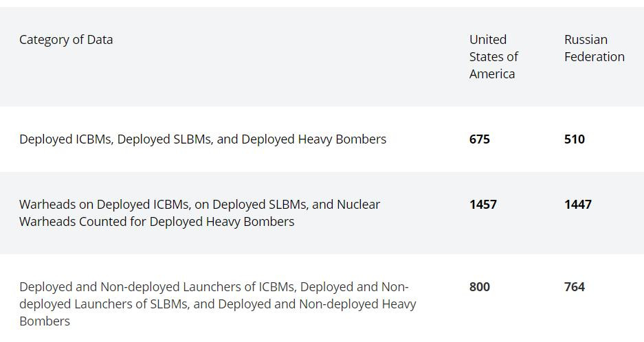
Task: Click the US value 675
Action: (480, 139)
